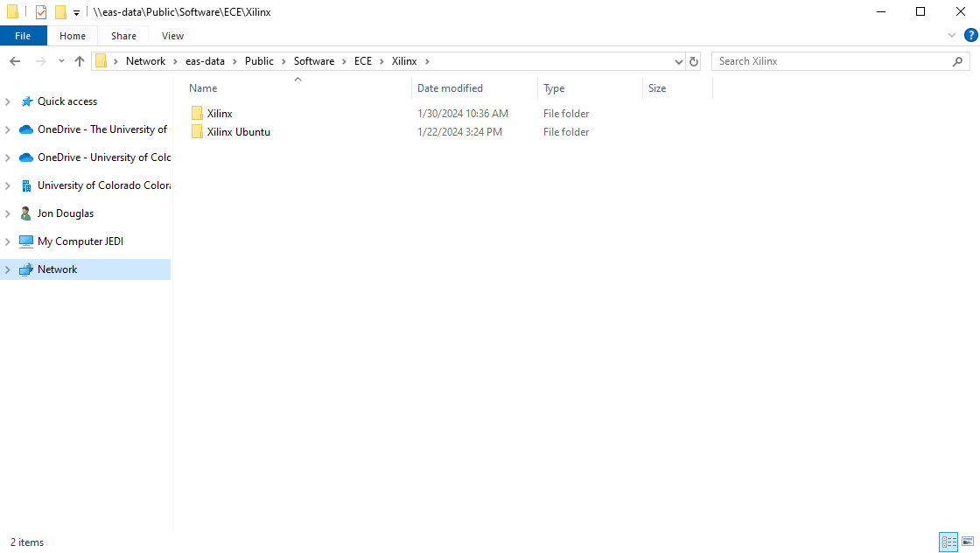Image resolution: width=980 pixels, height=553 pixels.
Task: Expand the ribbon using the chevron
Action: (952, 36)
